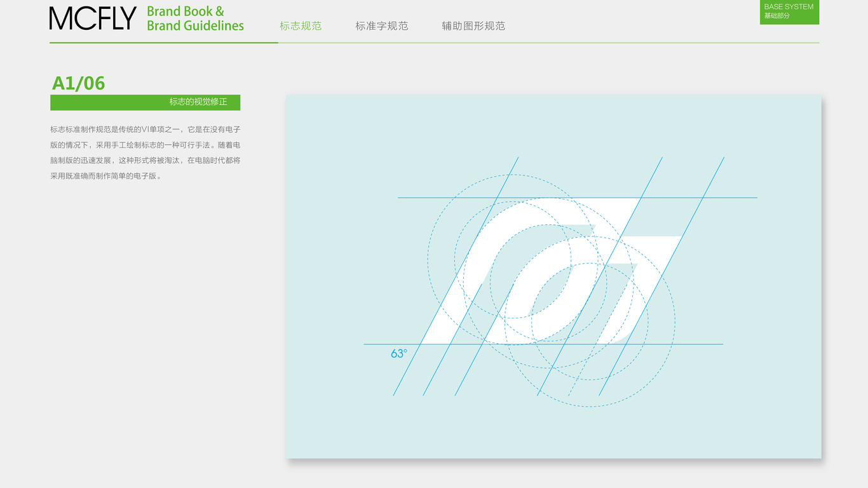Open the 标志规范 tab
The image size is (868, 488).
pos(301,26)
